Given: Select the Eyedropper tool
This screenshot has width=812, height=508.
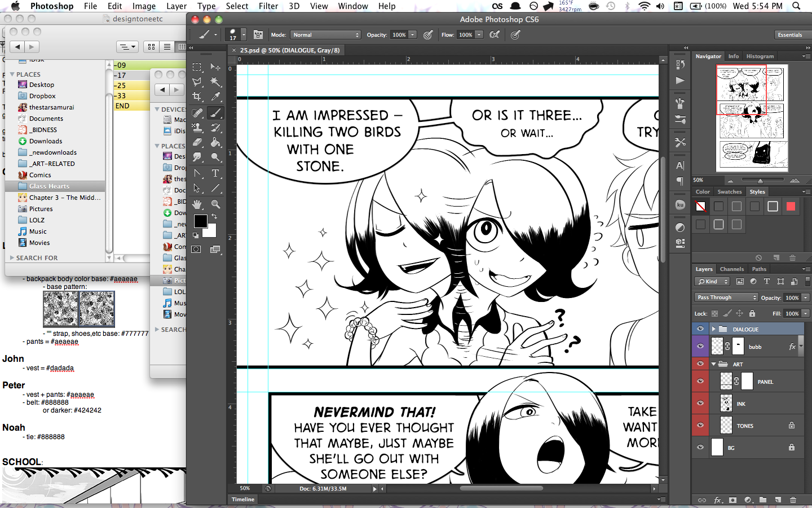Looking at the screenshot, I should [x=215, y=97].
